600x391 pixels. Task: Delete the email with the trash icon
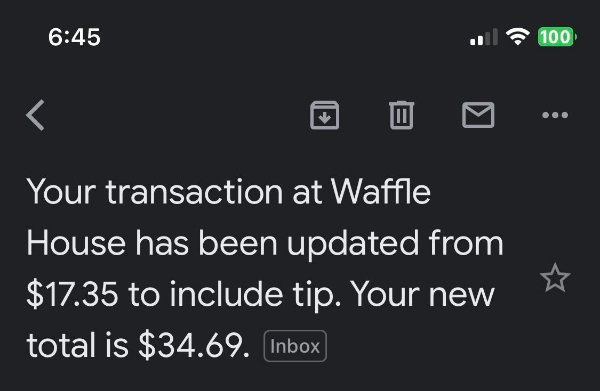click(401, 115)
